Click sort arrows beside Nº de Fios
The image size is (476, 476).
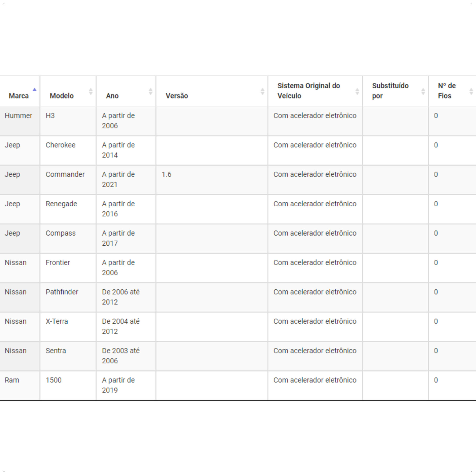coord(471,91)
